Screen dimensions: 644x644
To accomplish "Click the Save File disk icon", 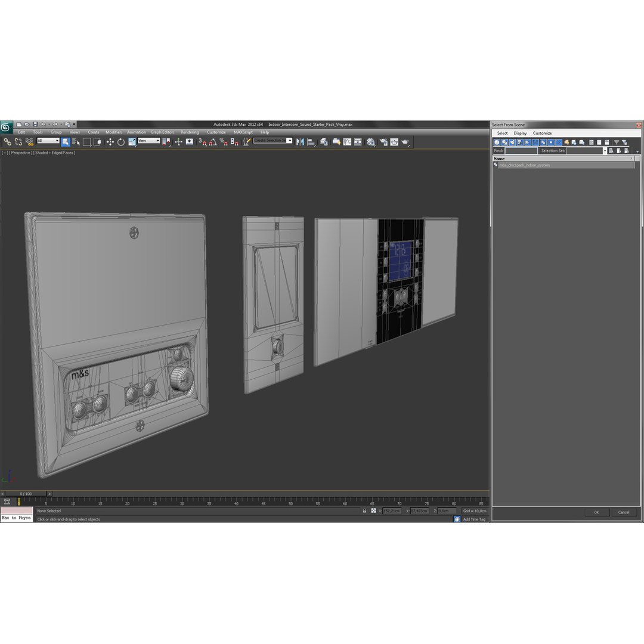I will [35, 125].
